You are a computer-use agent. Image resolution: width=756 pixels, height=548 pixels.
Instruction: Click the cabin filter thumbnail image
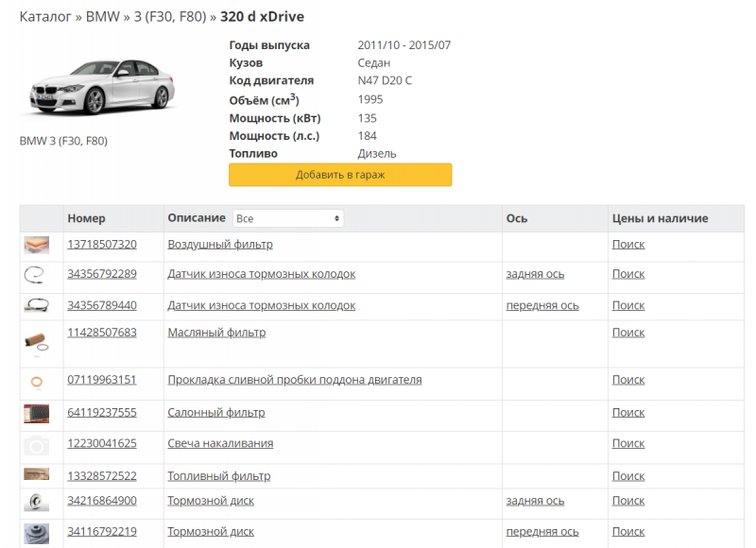point(37,414)
